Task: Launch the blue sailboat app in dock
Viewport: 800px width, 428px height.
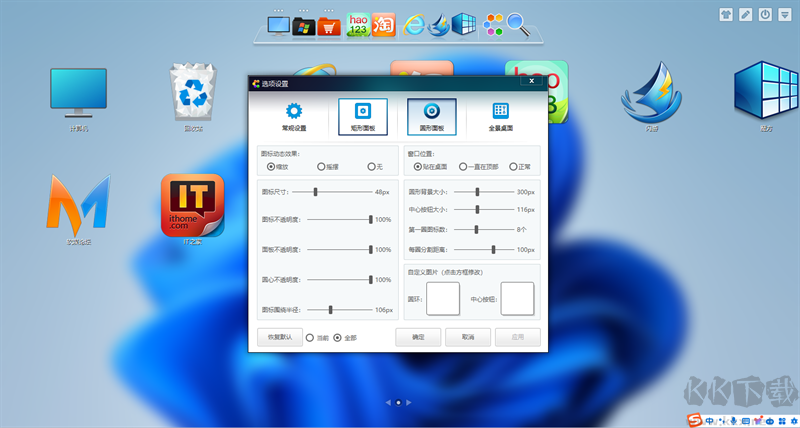Action: click(x=438, y=25)
